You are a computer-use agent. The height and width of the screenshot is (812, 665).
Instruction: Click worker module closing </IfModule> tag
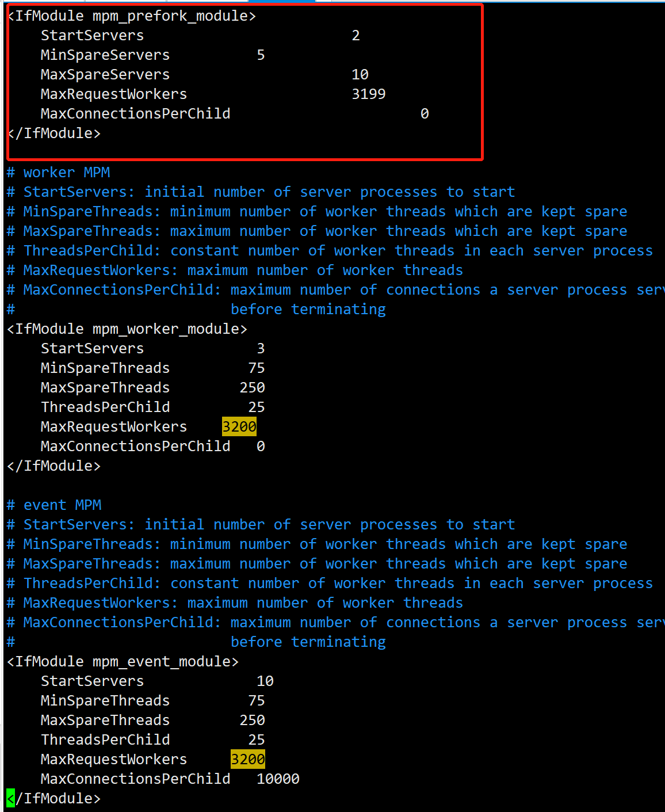click(x=54, y=466)
